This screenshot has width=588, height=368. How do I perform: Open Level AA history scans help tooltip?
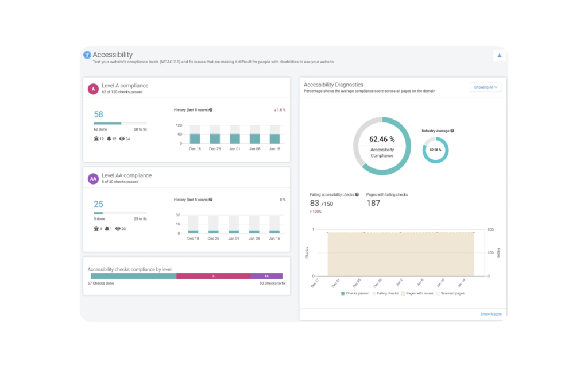click(211, 199)
